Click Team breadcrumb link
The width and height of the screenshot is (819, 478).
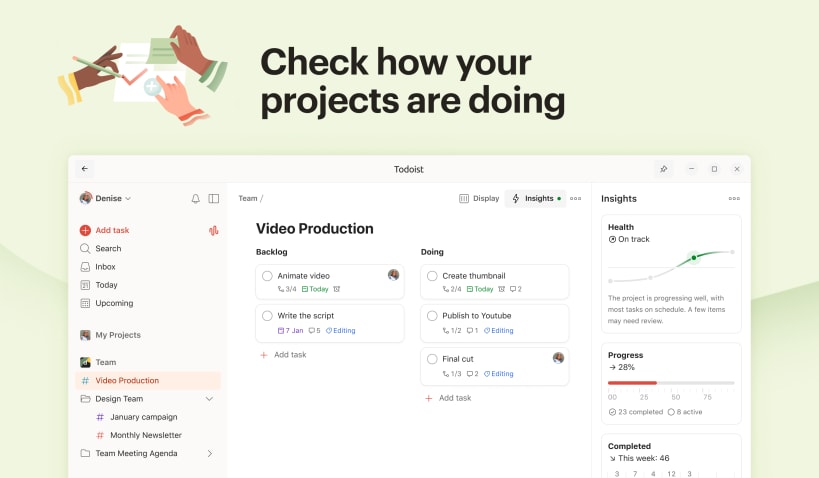(x=248, y=199)
